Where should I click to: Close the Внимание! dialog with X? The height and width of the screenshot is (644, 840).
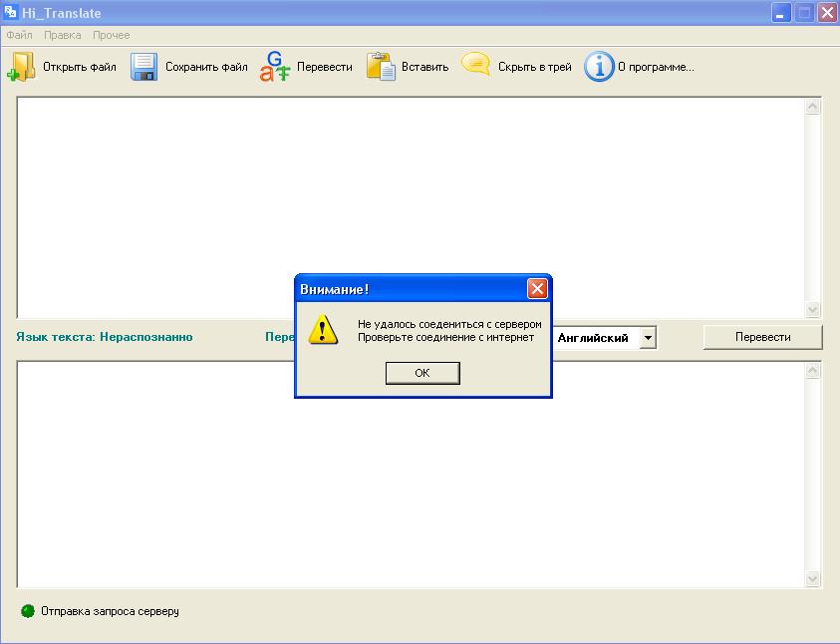pyautogui.click(x=537, y=289)
